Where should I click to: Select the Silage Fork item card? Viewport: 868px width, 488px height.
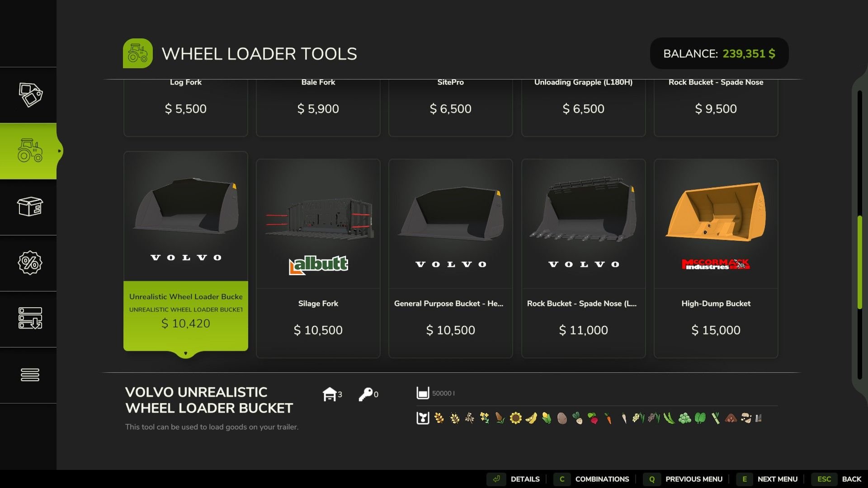(x=318, y=258)
